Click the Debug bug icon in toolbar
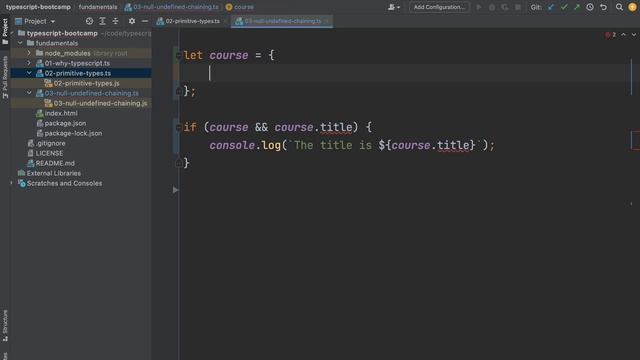 pyautogui.click(x=492, y=7)
